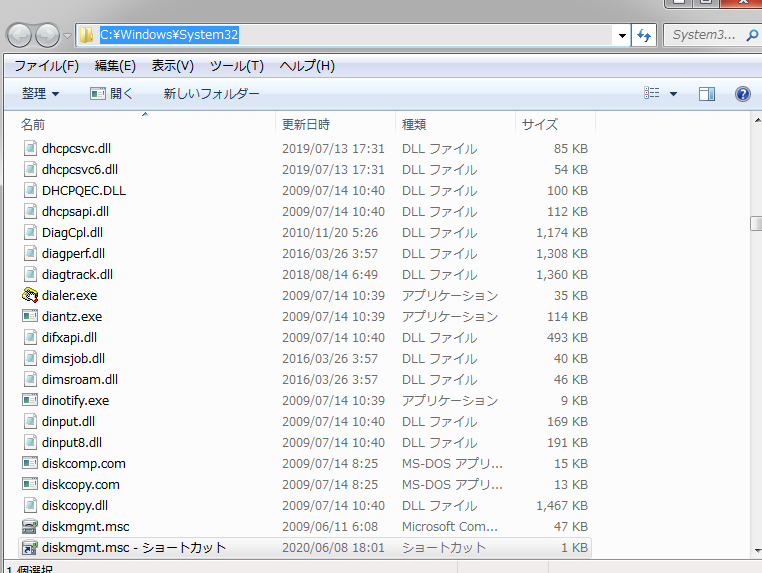
Task: Click the search magnifier icon
Action: [752, 35]
